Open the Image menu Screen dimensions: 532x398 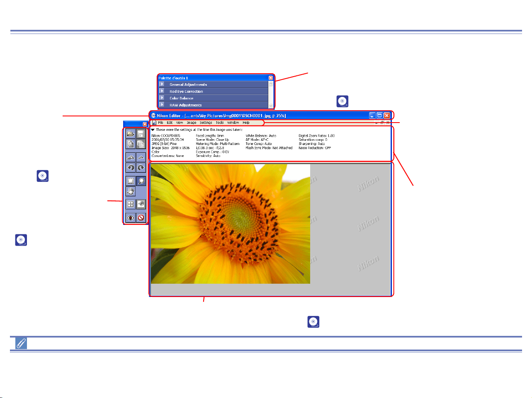pos(191,123)
